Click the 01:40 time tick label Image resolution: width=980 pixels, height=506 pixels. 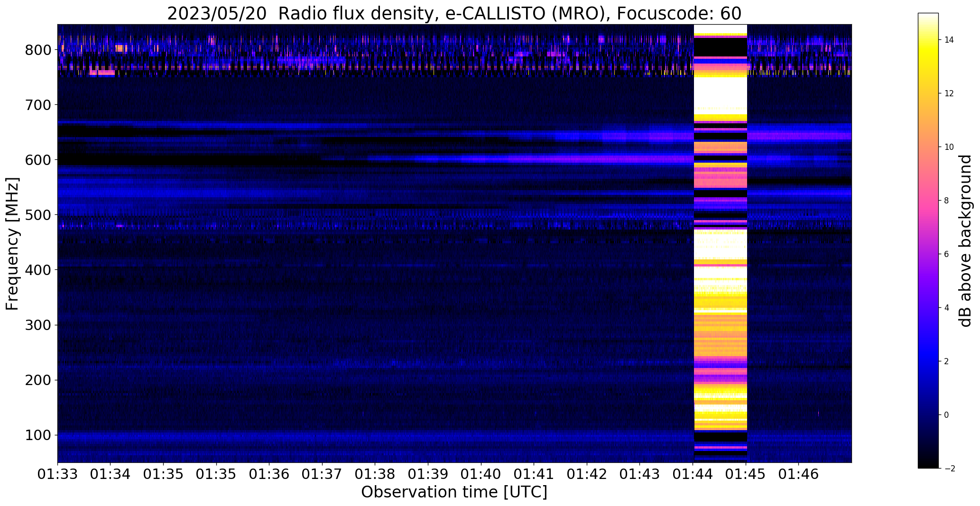[x=481, y=474]
